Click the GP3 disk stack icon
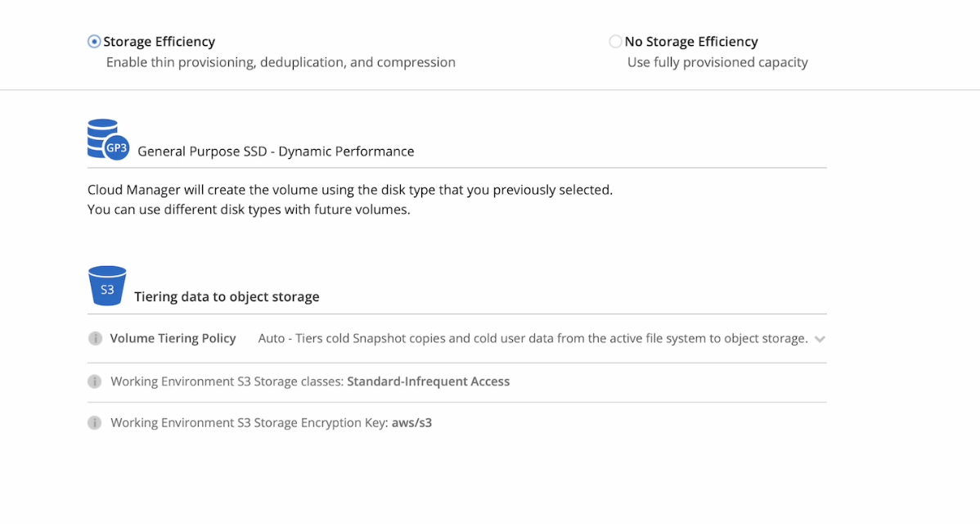 pyautogui.click(x=106, y=139)
